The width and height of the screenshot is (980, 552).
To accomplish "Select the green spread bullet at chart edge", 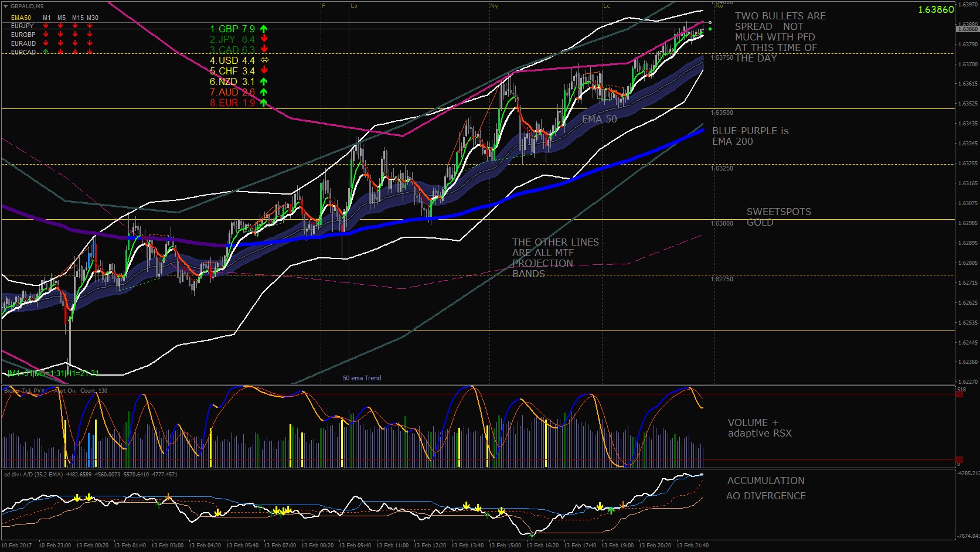I will (710, 29).
